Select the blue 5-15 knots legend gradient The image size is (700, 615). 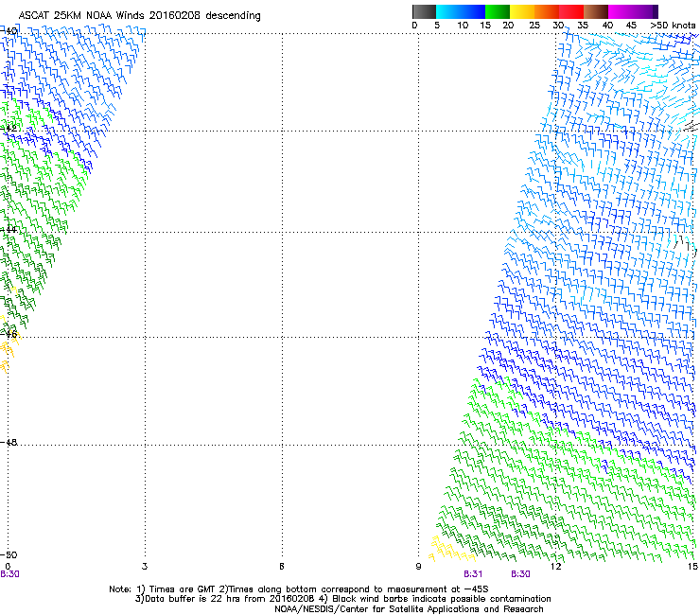tap(461, 11)
